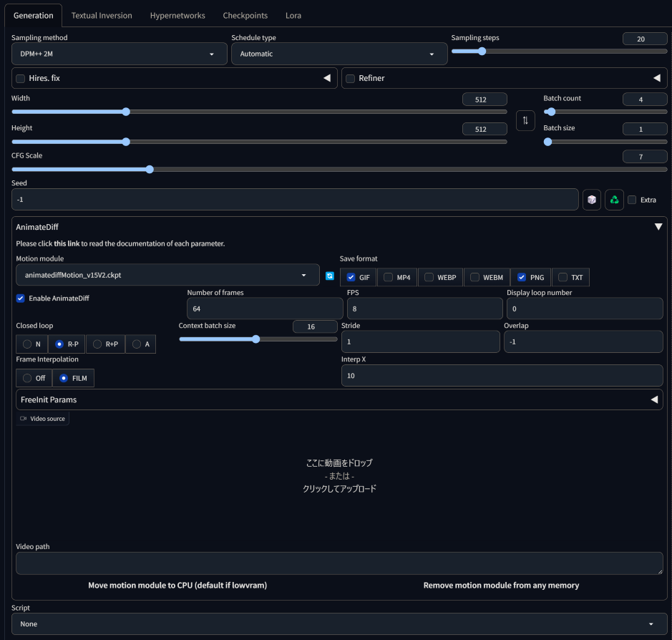Click the CFG Scale slider handle
This screenshot has width=672, height=640.
point(149,169)
